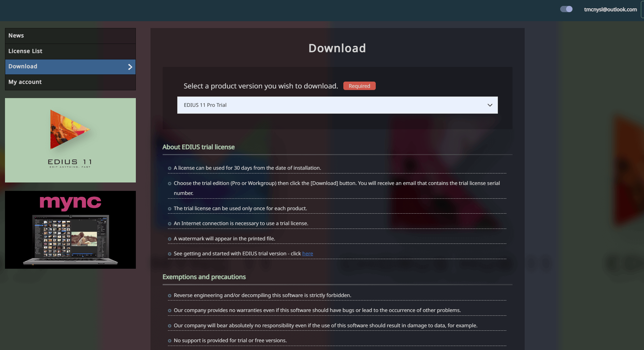
Task: Click the bullet beside the 30 days license note
Action: click(x=169, y=168)
